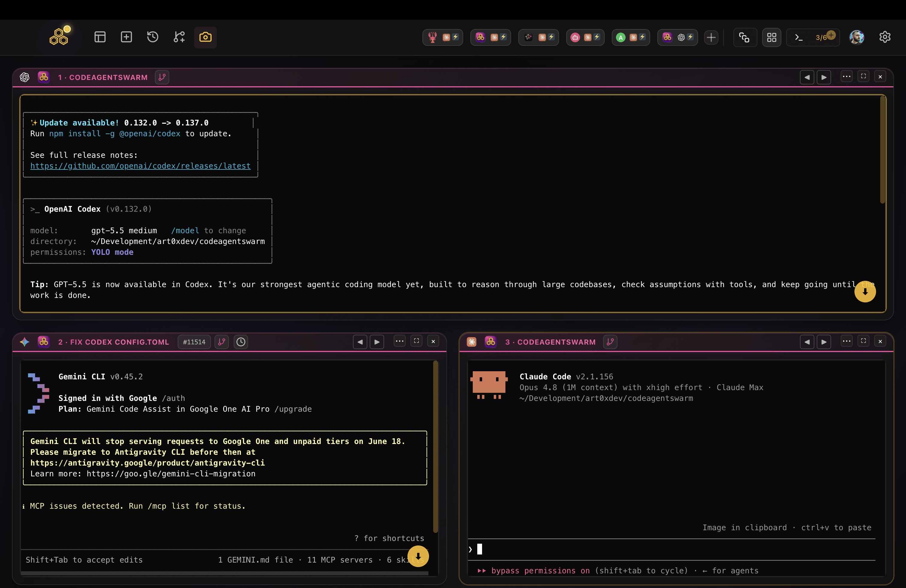Screen dimensions: 906x588
Task: Click next arrow in terminal 3 header
Action: pyautogui.click(x=824, y=342)
